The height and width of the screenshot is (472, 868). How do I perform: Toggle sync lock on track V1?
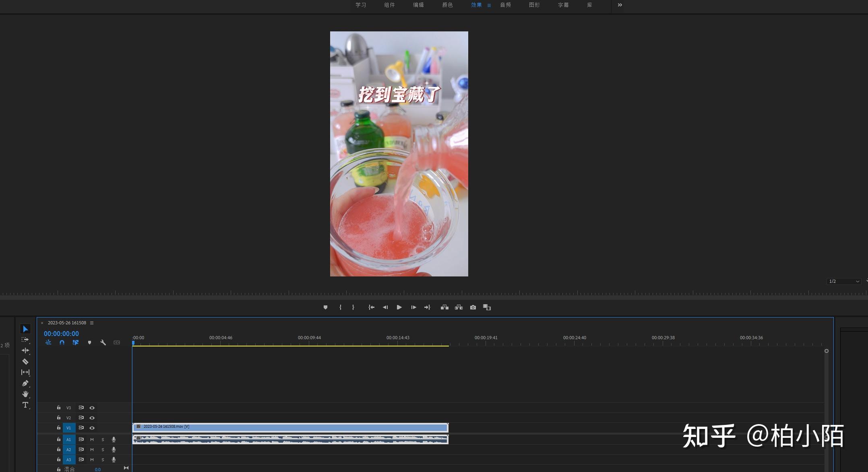point(81,428)
